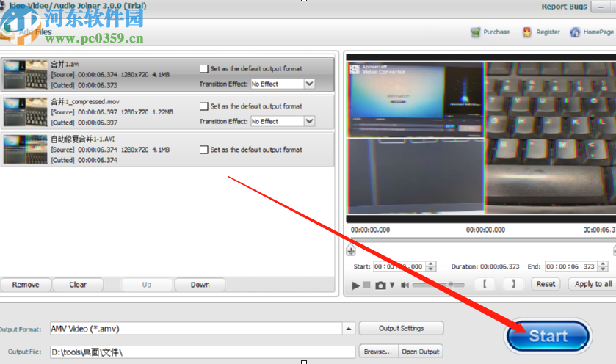The height and width of the screenshot is (364, 616).
Task: Adjust the volume slider
Action: coord(438,285)
